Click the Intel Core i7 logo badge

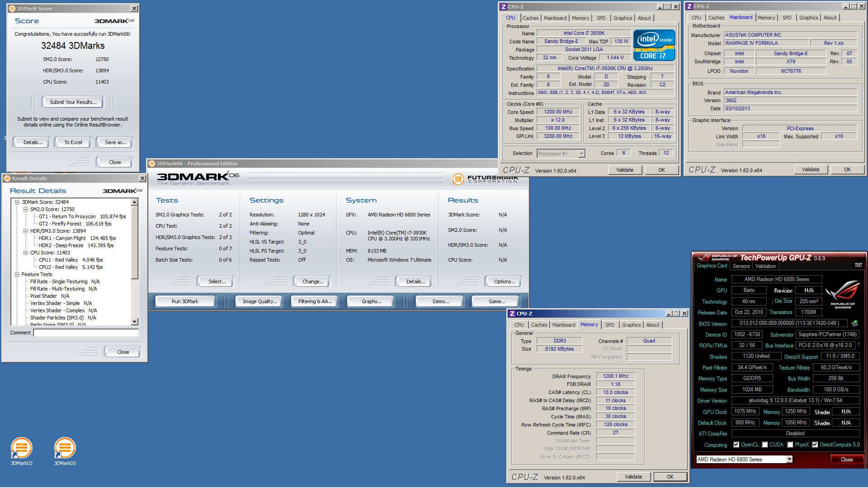[x=654, y=45]
